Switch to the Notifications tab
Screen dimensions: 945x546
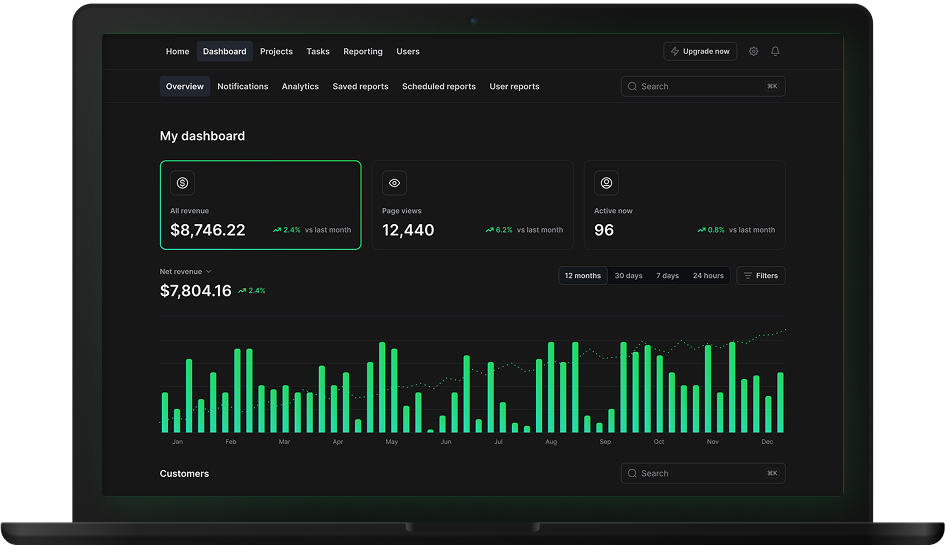(242, 86)
